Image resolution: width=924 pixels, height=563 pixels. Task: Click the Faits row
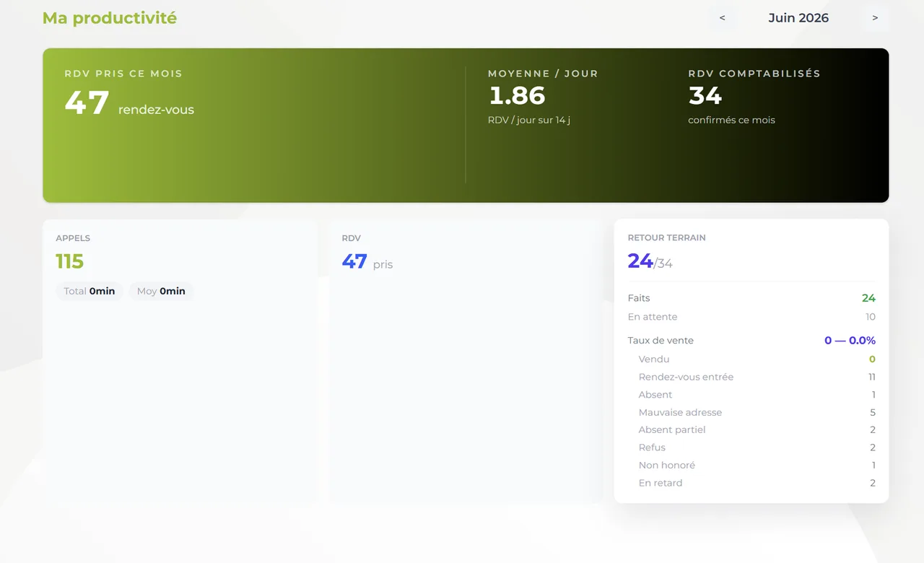point(751,298)
